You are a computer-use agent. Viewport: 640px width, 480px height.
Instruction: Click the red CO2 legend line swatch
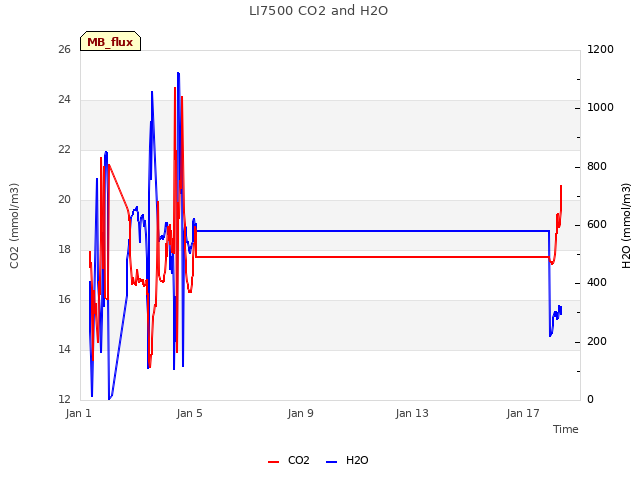(x=273, y=462)
